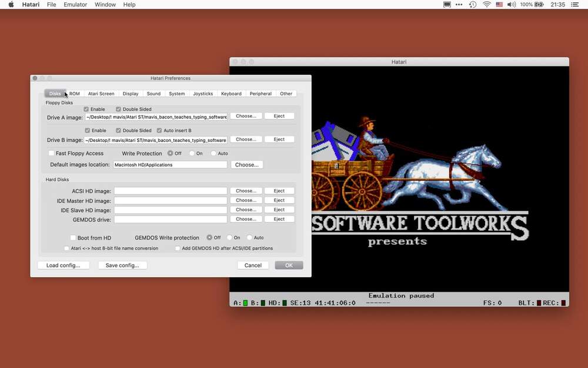Image resolution: width=588 pixels, height=368 pixels.
Task: Switch to the Display tab
Action: tap(131, 94)
